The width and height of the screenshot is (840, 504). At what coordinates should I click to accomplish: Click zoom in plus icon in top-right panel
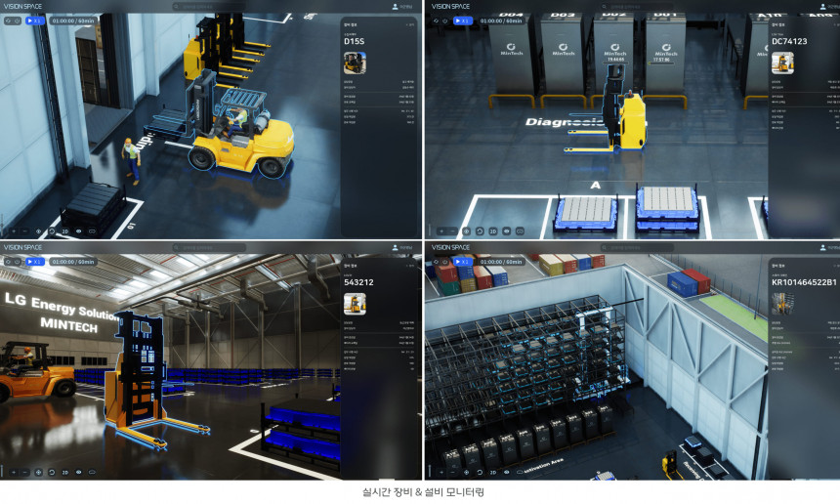(441, 231)
